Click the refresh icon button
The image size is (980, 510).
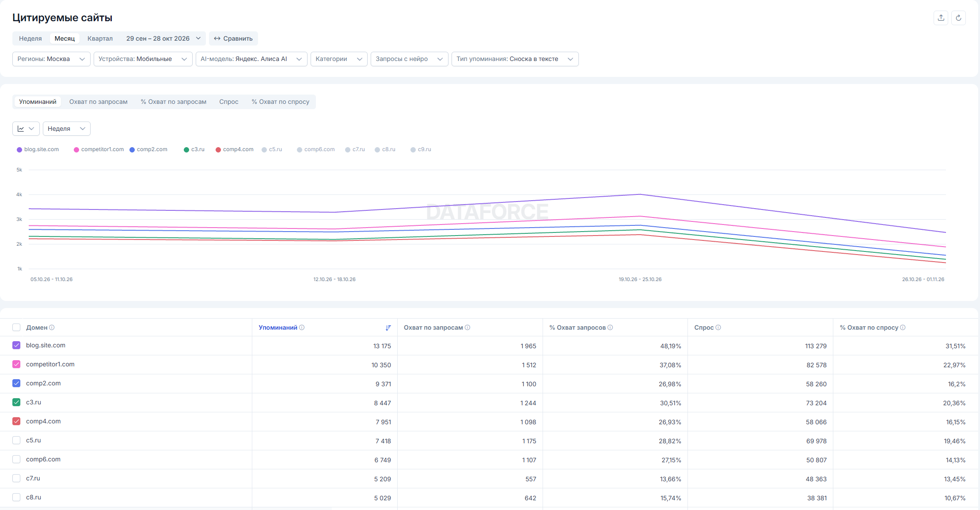(x=958, y=18)
